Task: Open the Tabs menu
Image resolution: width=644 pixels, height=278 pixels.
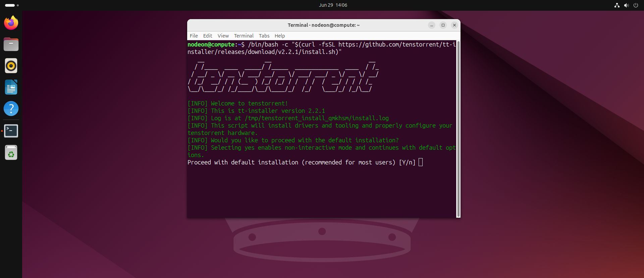Action: coord(264,36)
